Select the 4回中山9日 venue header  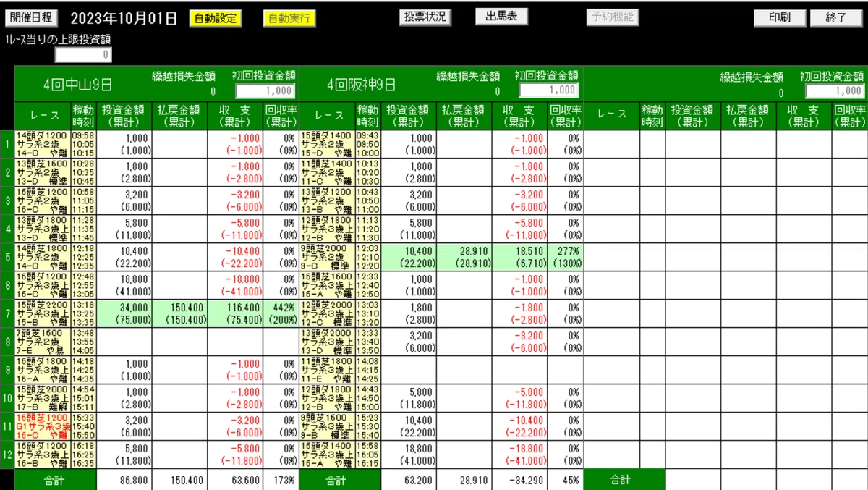77,84
